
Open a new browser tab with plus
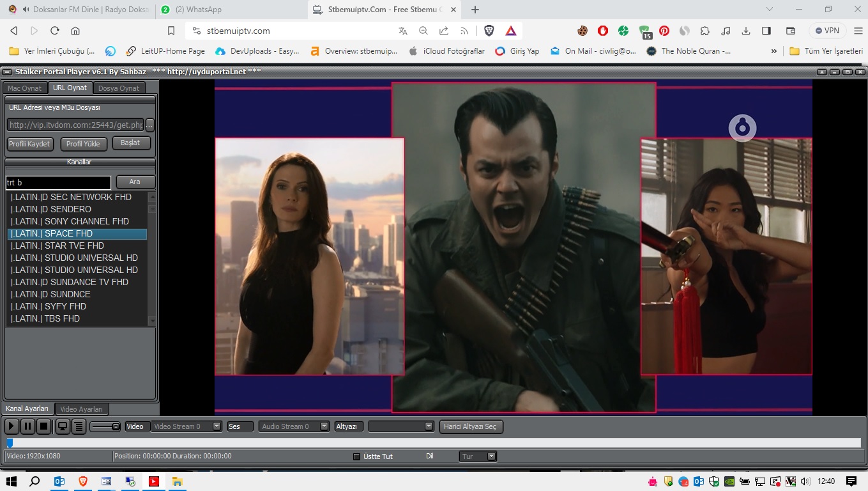(x=475, y=10)
